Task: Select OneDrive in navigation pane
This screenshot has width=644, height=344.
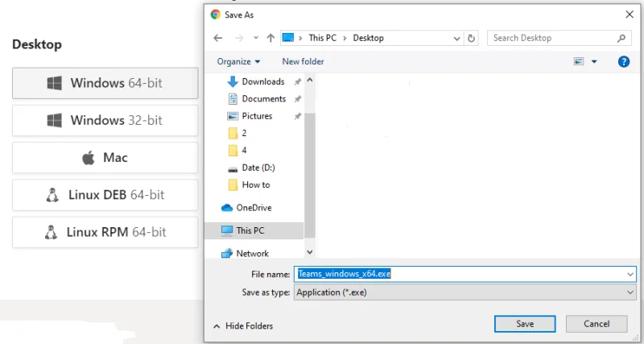Action: 246,208
